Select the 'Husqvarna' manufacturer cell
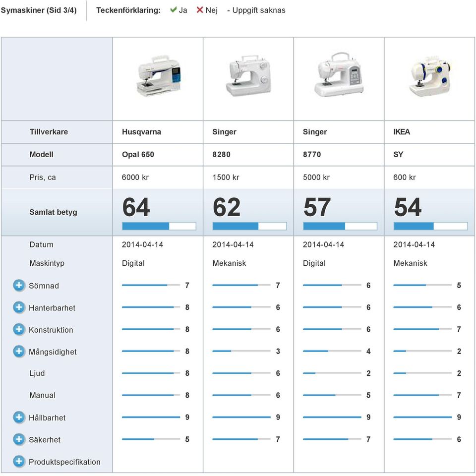Screen dimensions: 476x476 [141, 132]
